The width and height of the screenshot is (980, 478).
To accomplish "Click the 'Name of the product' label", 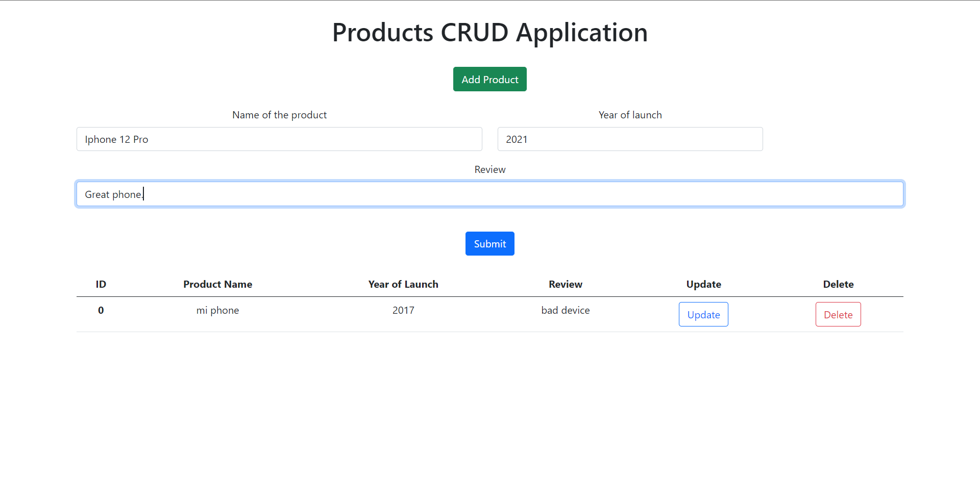I will tap(279, 115).
